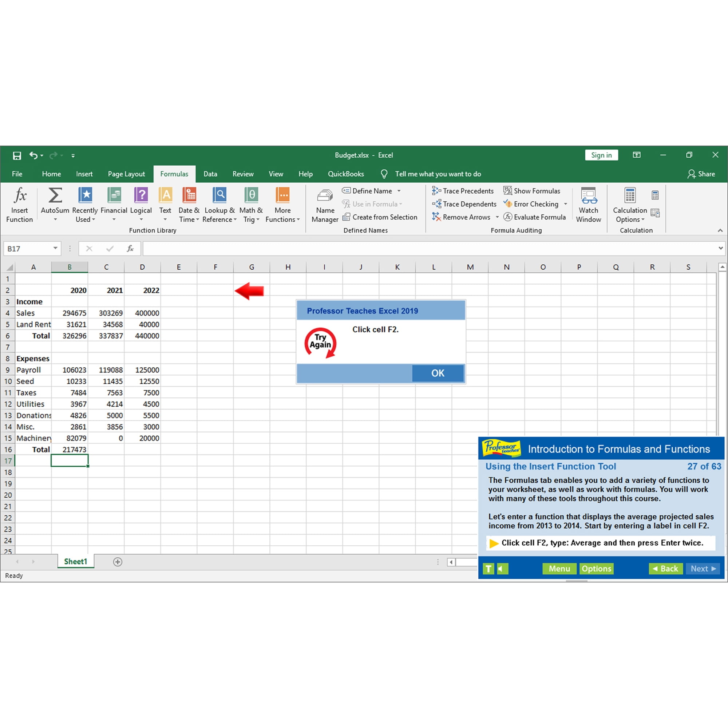Open the Watch Window
Viewport: 728px width, 728px height.
pos(589,205)
